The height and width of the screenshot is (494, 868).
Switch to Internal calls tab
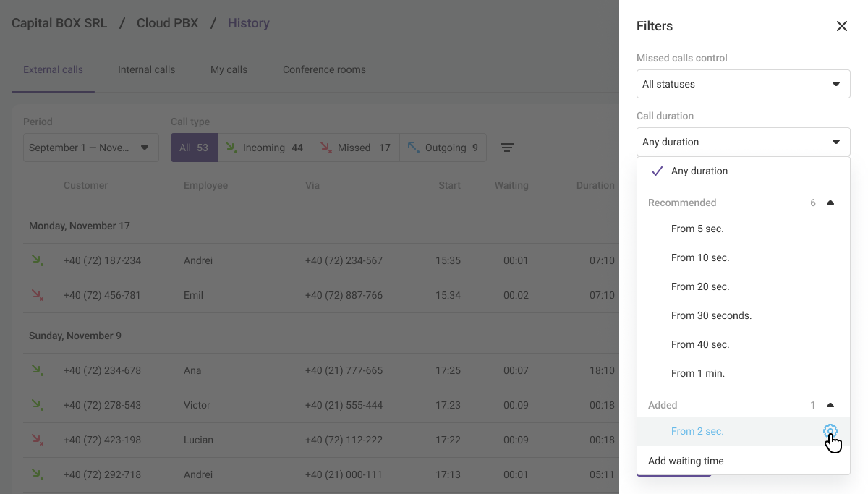pyautogui.click(x=146, y=70)
